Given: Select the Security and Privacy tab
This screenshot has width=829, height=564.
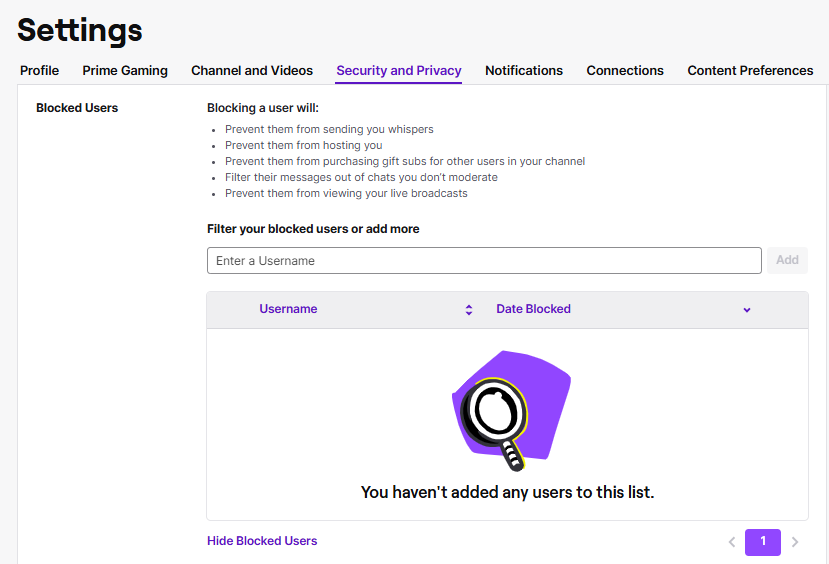Looking at the screenshot, I should click(x=399, y=70).
